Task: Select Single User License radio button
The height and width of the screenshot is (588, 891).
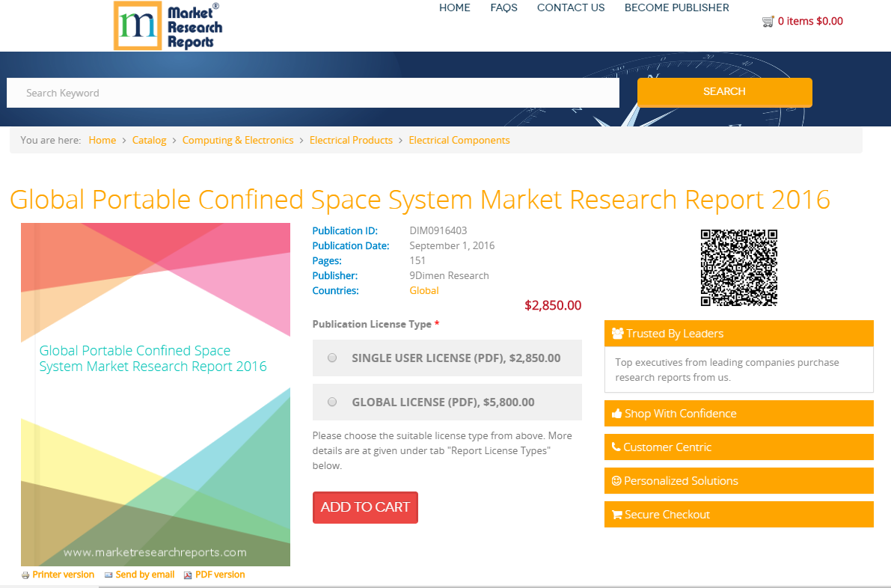Action: [x=332, y=358]
